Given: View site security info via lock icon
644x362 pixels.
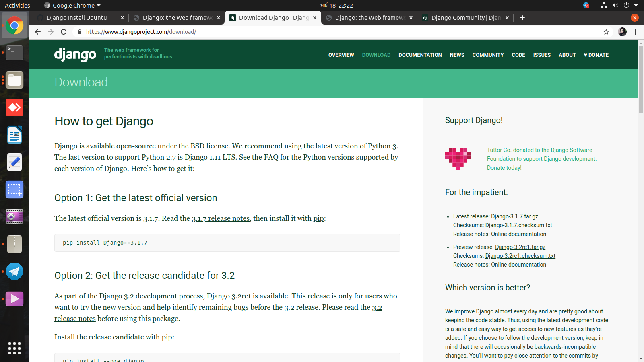Looking at the screenshot, I should (x=80, y=32).
